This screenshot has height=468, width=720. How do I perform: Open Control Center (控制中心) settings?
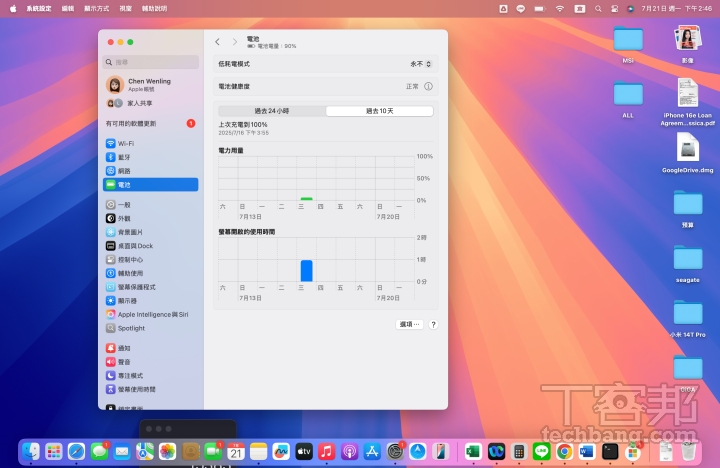[151, 259]
